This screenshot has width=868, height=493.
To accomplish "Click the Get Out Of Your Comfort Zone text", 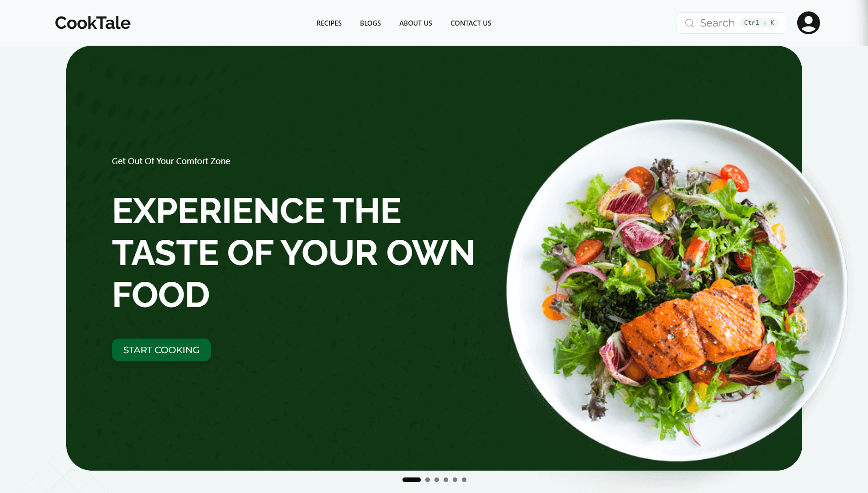I will coord(171,161).
